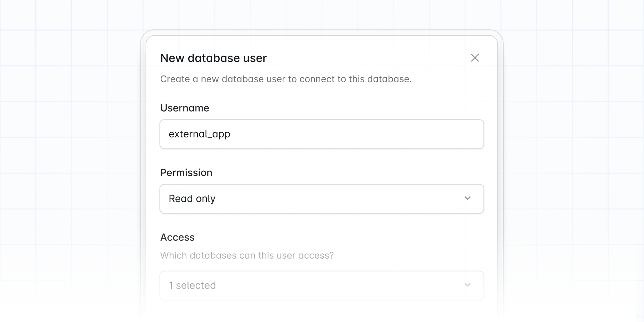Click the Username label

coord(185,108)
